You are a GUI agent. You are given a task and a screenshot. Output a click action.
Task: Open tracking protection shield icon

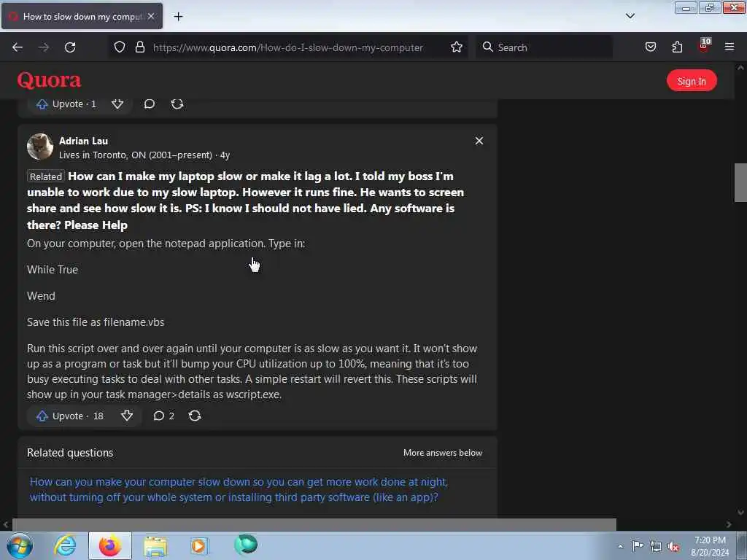click(120, 47)
